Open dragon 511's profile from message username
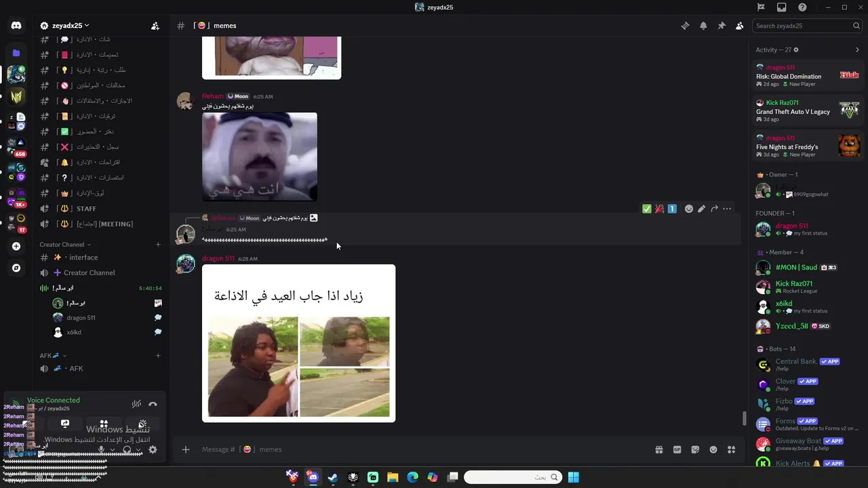The image size is (868, 488). (218, 258)
